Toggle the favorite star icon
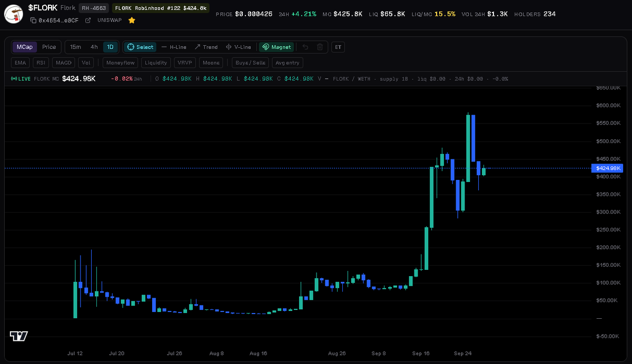The image size is (632, 364). pyautogui.click(x=132, y=20)
